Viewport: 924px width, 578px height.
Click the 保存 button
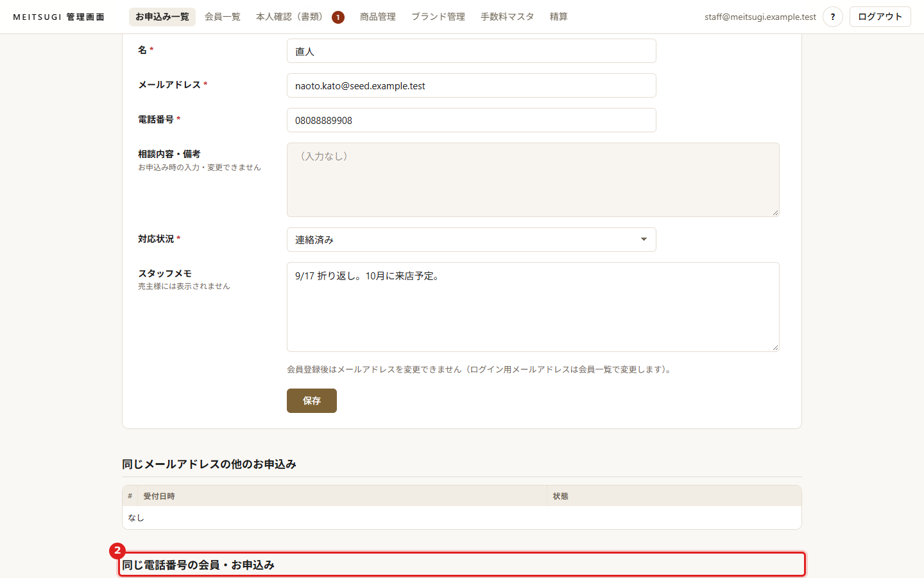[312, 401]
